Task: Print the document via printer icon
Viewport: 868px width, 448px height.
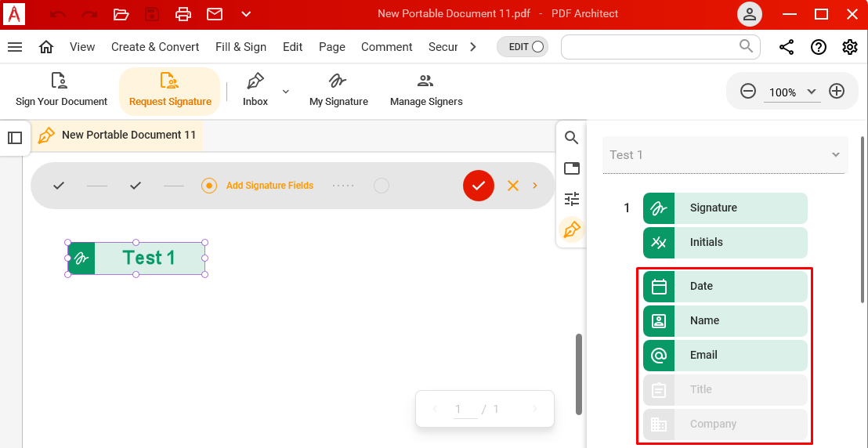Action: coord(183,14)
